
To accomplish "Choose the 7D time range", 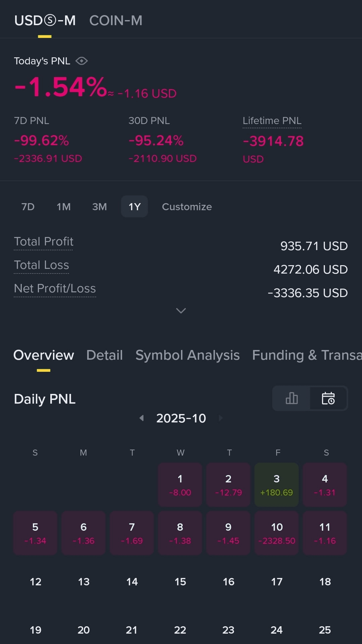I will 28,207.
